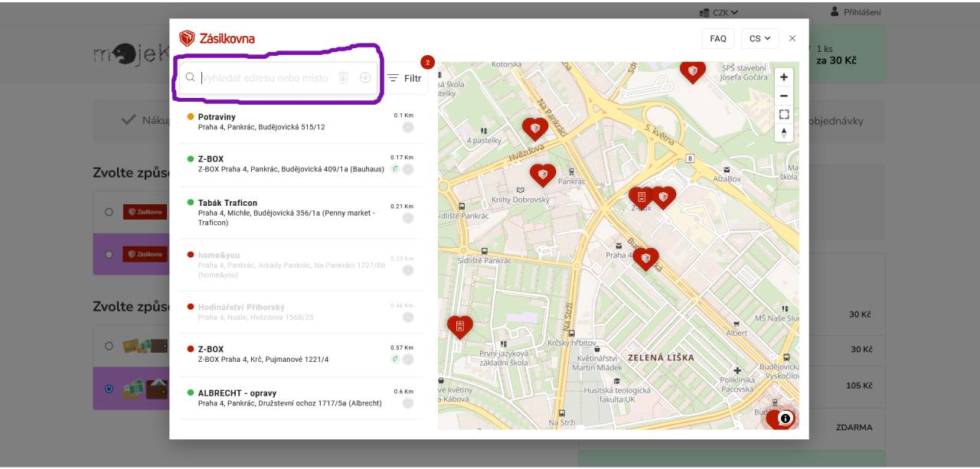Zoom out the map with minus button
Image resolution: width=980 pixels, height=469 pixels.
pyautogui.click(x=783, y=96)
